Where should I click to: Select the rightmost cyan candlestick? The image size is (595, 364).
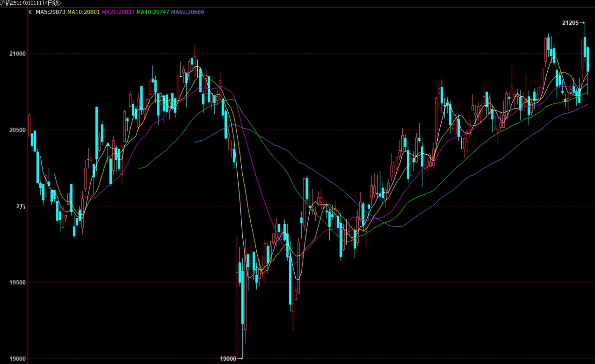coord(588,59)
